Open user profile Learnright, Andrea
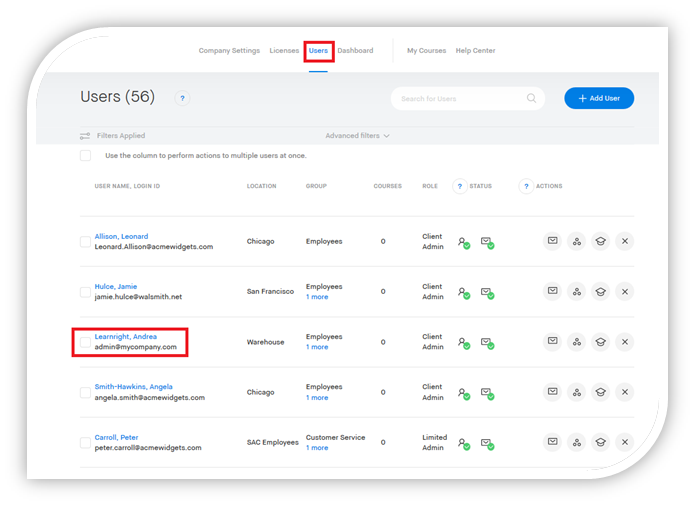 point(125,336)
